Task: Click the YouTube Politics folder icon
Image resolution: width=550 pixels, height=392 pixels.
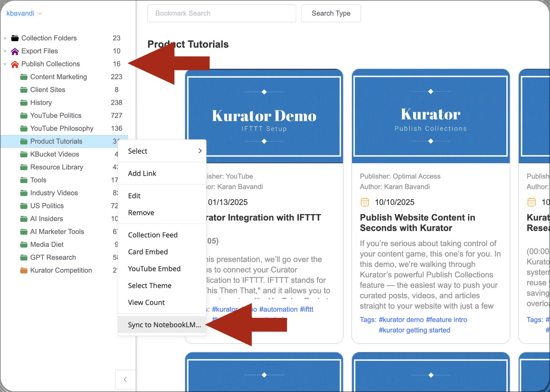Action: pos(24,116)
